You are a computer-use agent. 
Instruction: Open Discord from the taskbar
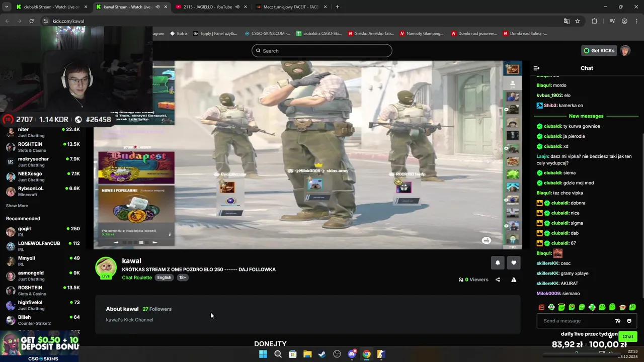[352, 354]
